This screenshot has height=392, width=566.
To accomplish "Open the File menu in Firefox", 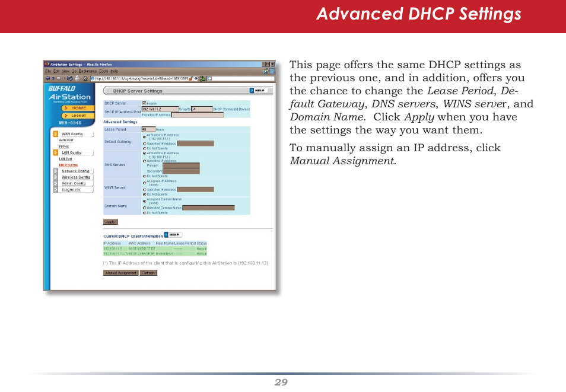I will pos(48,71).
